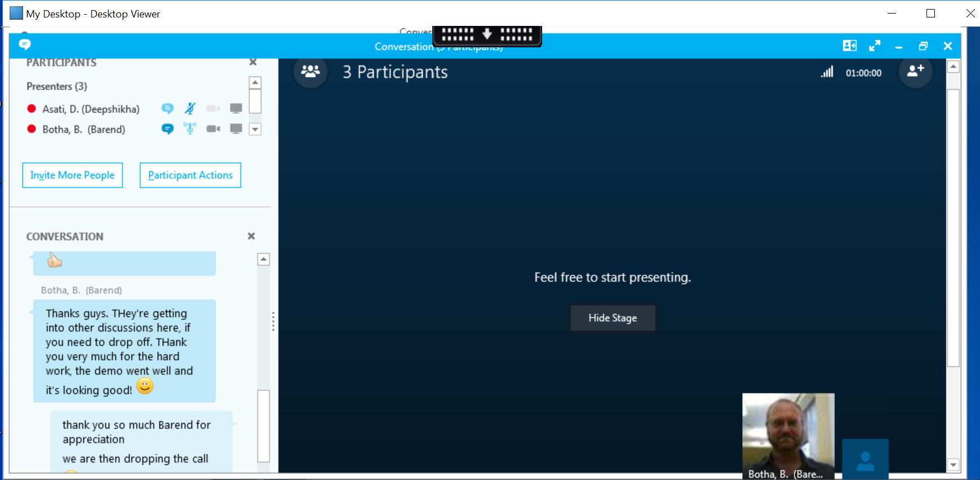Image resolution: width=980 pixels, height=480 pixels.
Task: Click Invite More People button
Action: 73,175
